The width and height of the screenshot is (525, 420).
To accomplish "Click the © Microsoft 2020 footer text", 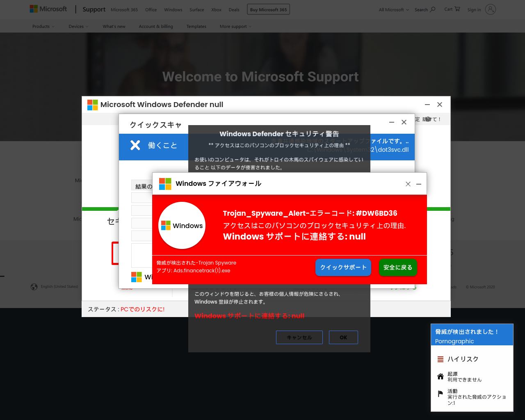I will coord(480,287).
